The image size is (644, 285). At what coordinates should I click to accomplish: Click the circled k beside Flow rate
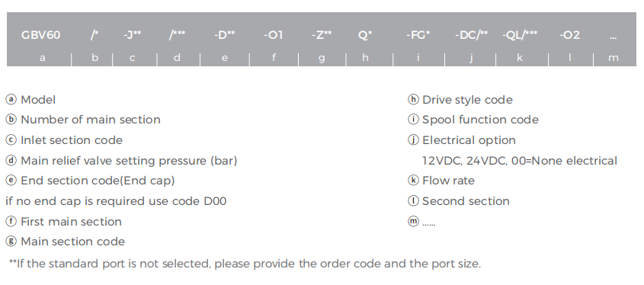(x=413, y=181)
